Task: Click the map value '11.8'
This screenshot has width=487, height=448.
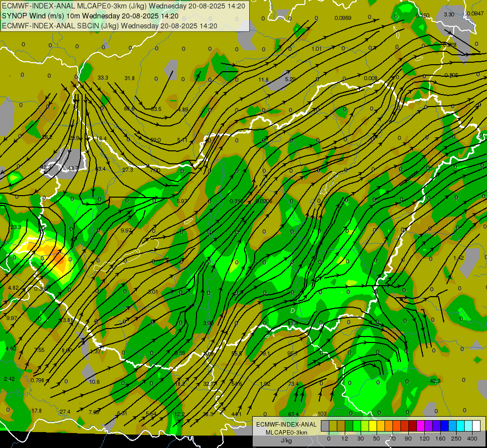Action: (263, 80)
